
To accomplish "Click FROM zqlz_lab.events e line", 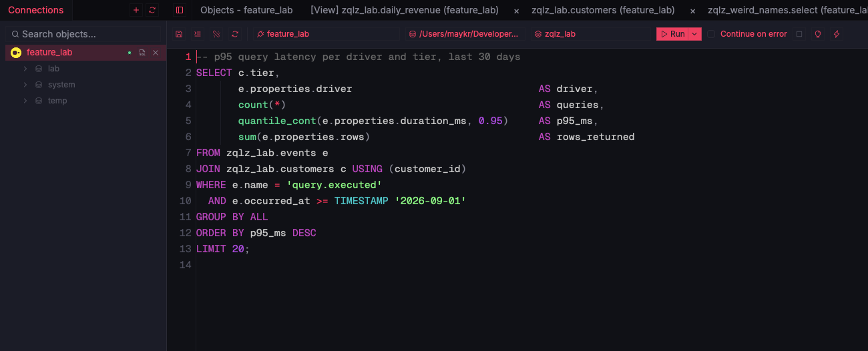I will (x=262, y=153).
